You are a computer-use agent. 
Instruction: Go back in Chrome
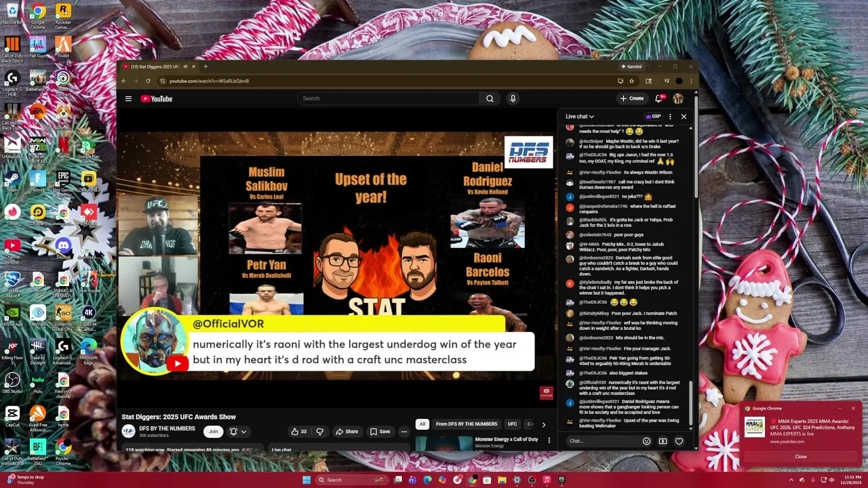pyautogui.click(x=123, y=81)
